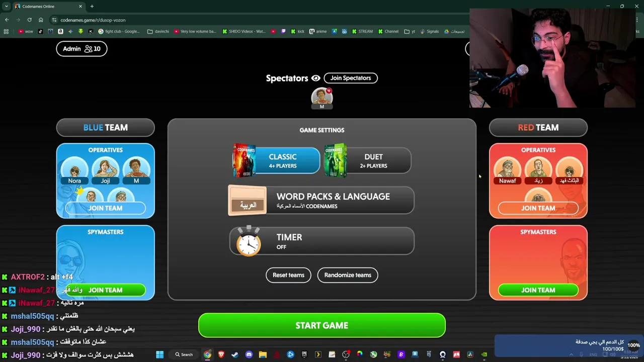Click the eye icon next to Spectators

[315, 78]
